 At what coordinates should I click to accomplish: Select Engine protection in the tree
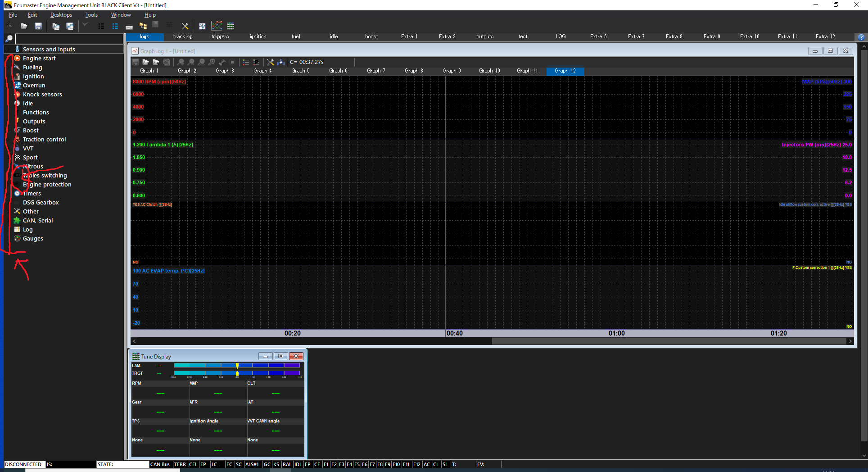47,185
